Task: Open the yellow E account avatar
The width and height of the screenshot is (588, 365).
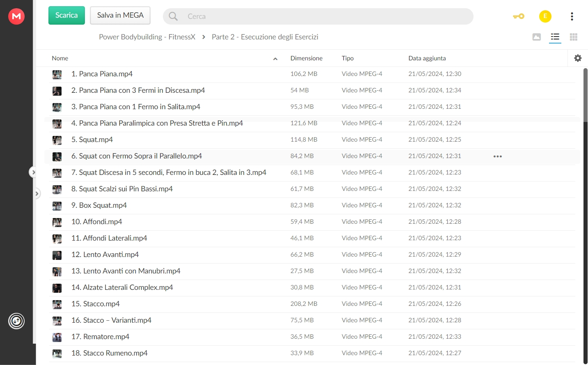Action: point(545,16)
